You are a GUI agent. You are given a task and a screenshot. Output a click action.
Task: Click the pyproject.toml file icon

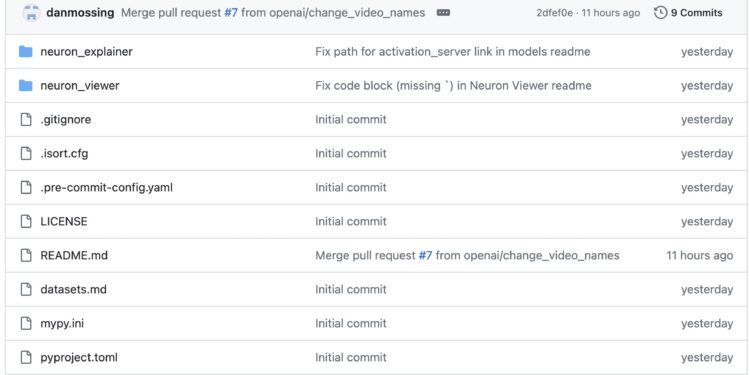click(26, 357)
